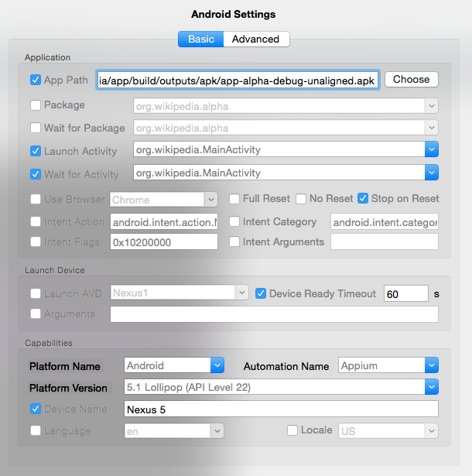Viewport: 472px width, 476px height.
Task: Enable the Full Reset checkbox
Action: [x=235, y=199]
